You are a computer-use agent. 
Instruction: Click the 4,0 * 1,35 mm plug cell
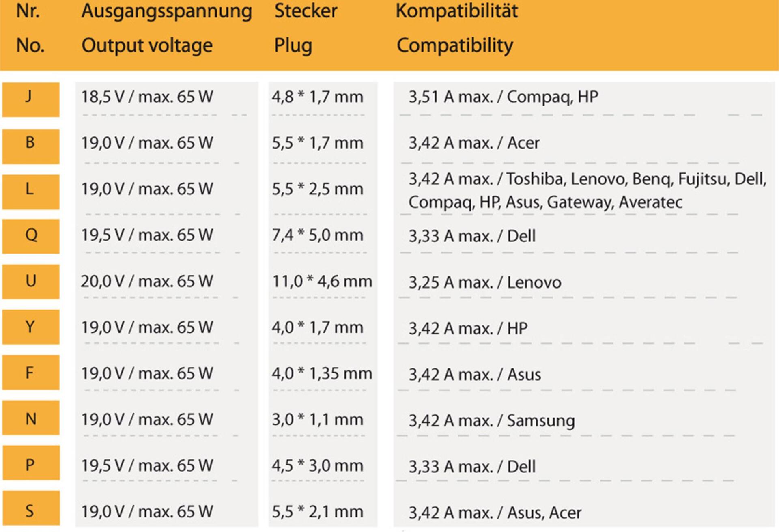(x=322, y=373)
